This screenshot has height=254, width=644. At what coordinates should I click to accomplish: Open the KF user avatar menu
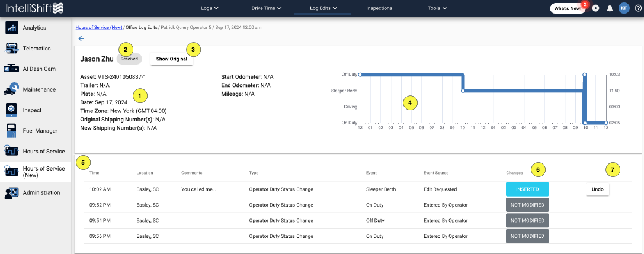(624, 8)
